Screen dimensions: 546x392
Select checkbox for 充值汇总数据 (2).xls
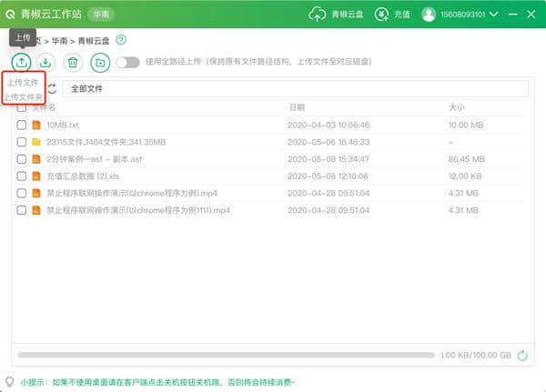pos(22,176)
